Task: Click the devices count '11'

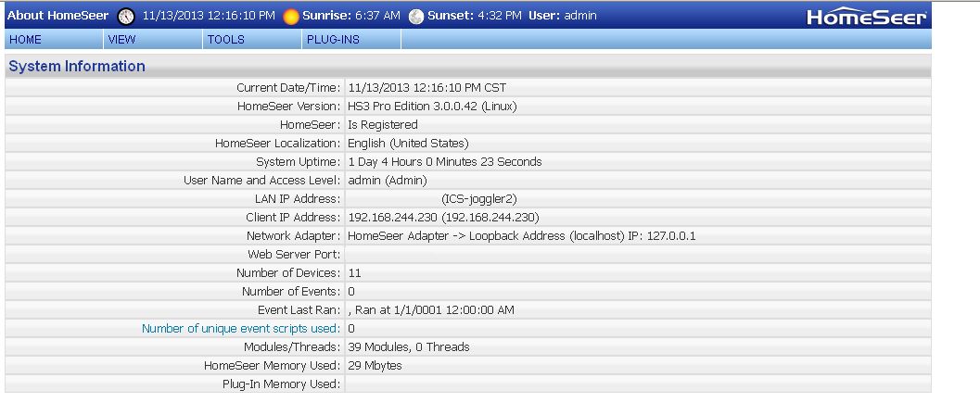Action: coord(354,272)
